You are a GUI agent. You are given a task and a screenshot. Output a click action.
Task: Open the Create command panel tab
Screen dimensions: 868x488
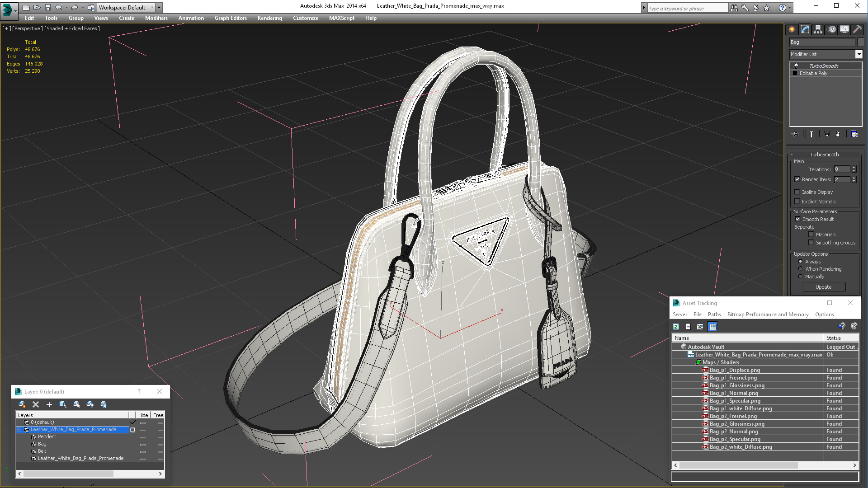[792, 29]
